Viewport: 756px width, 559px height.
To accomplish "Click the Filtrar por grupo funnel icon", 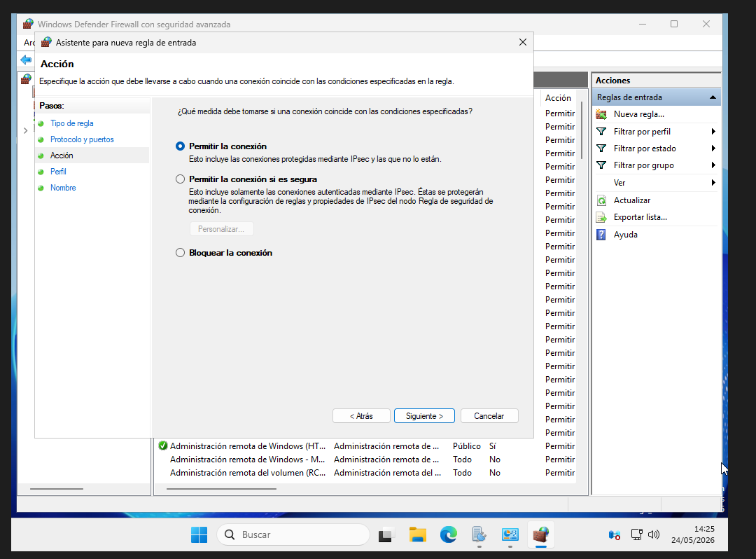I will pos(601,165).
